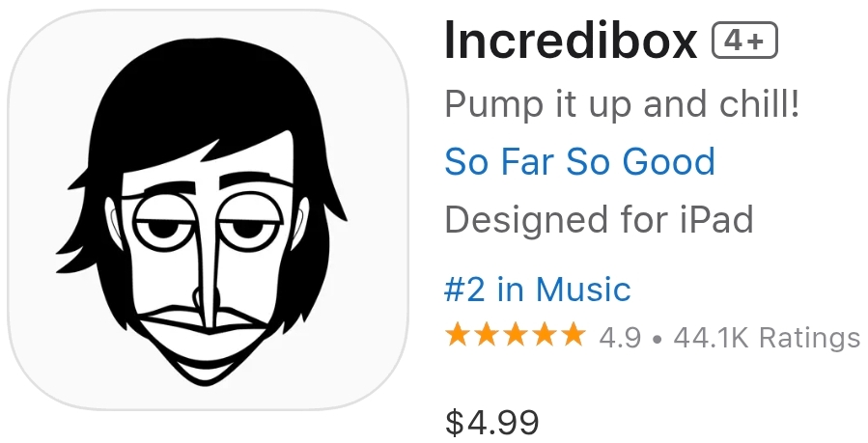Click the Incredibox app title
This screenshot has height=443, width=868.
coord(571,41)
